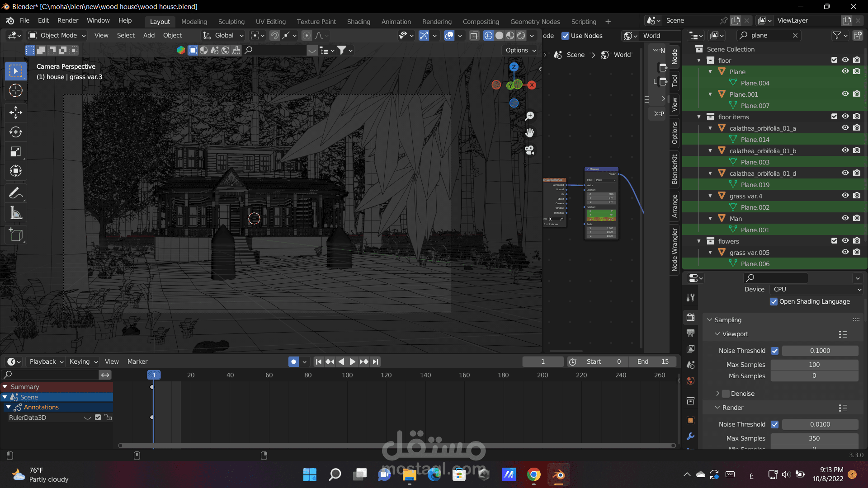The image size is (868, 488).
Task: Disable Open Shading Language checkbox
Action: click(774, 301)
